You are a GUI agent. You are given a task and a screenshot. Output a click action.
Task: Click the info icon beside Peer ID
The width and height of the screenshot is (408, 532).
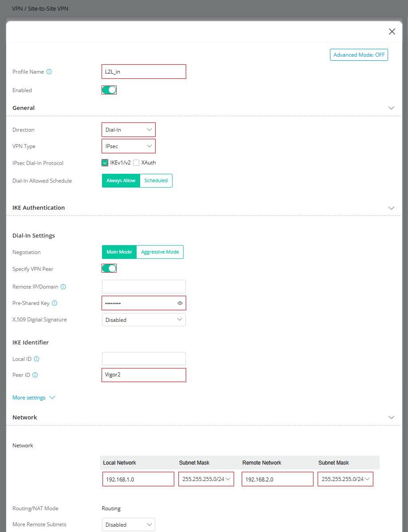(x=35, y=375)
